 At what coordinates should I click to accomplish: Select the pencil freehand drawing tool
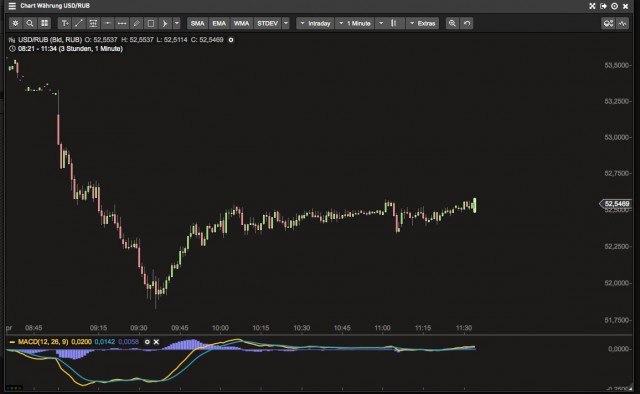pyautogui.click(x=136, y=23)
